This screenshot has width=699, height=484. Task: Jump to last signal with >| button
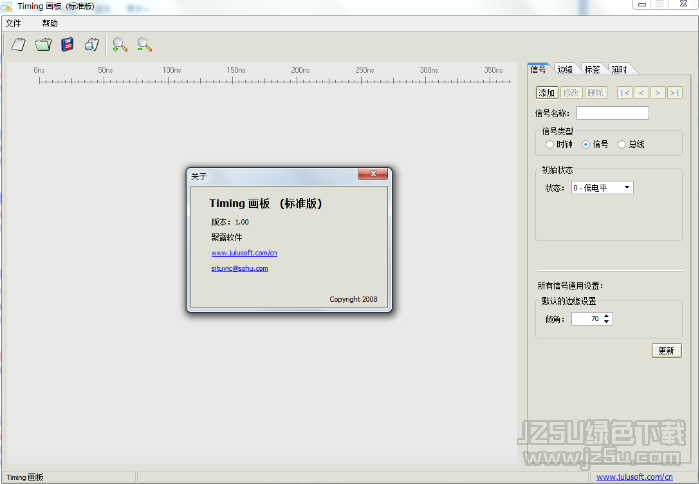674,93
